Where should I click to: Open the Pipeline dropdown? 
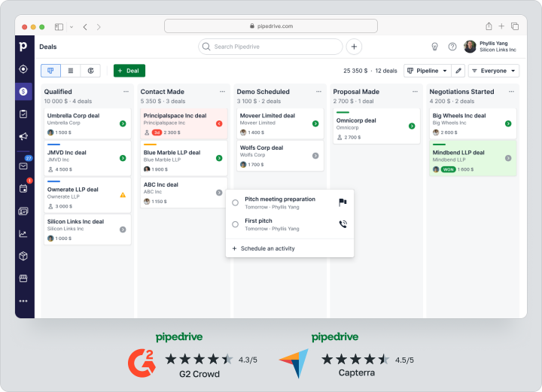point(428,71)
